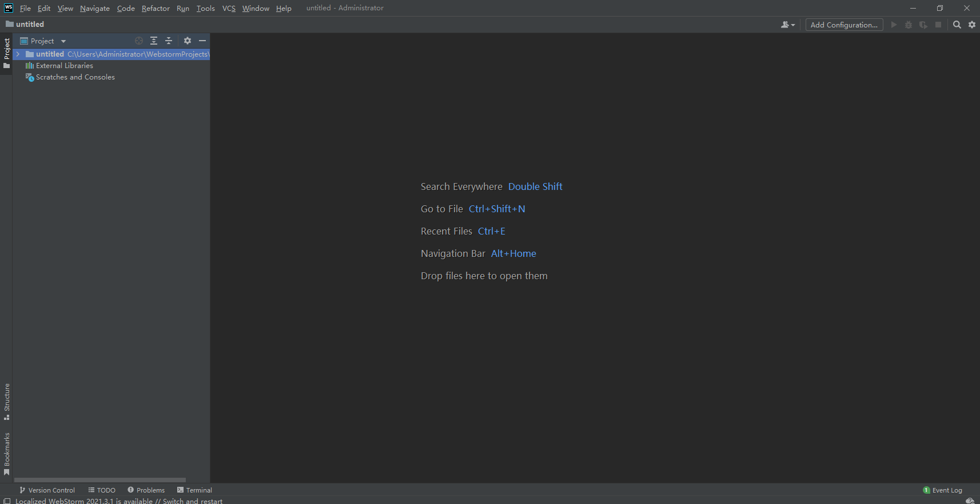Open Project panel options gear
The height and width of the screenshot is (504, 980).
(188, 41)
